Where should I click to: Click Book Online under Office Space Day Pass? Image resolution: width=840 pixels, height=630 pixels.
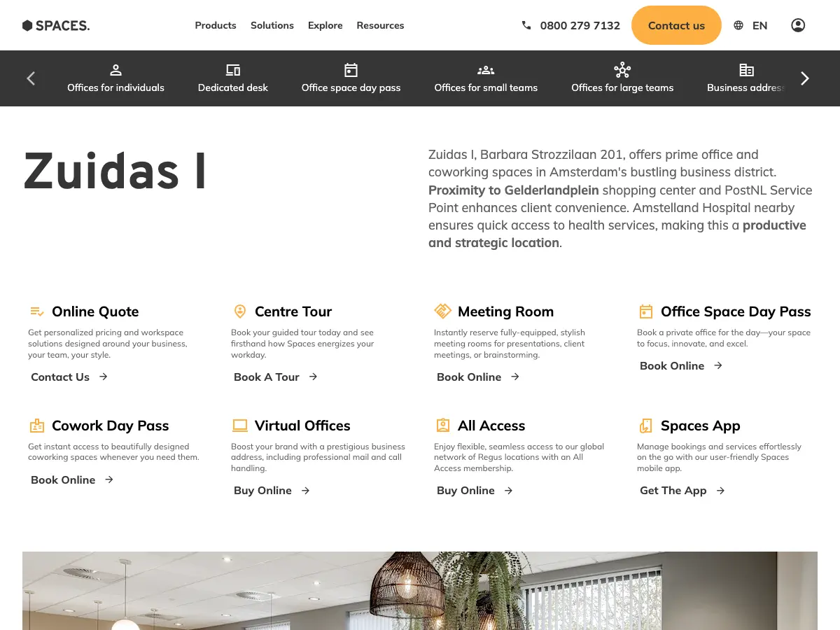pos(672,365)
